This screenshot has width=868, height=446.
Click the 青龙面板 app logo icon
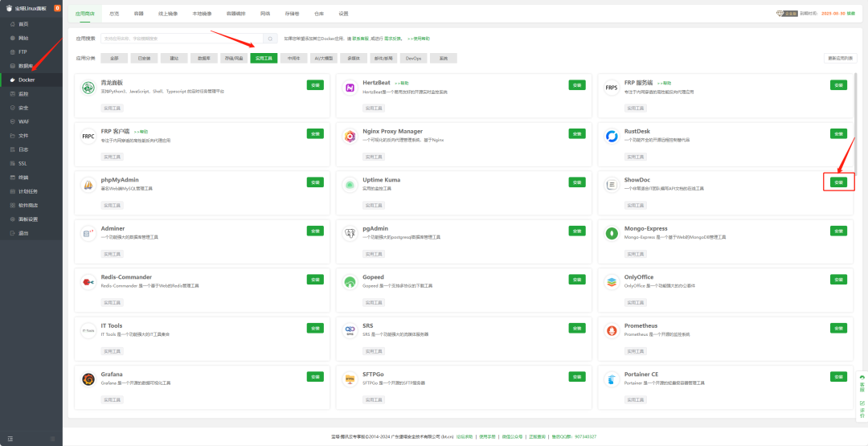(88, 88)
